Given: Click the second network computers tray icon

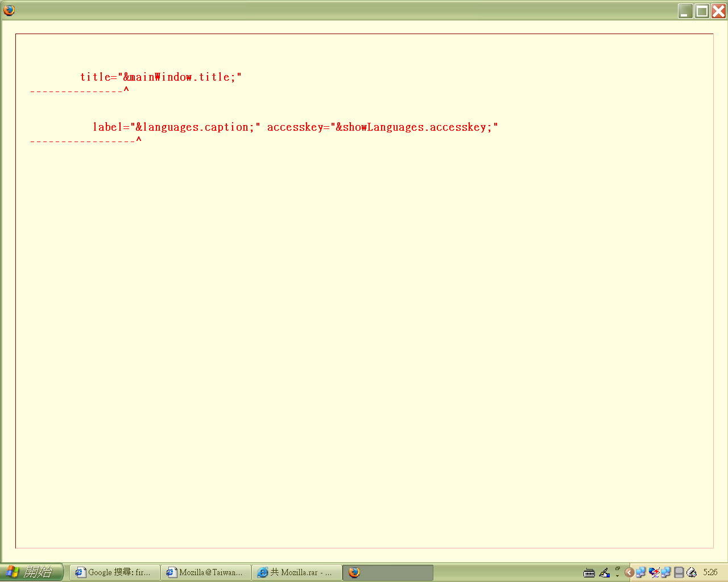Looking at the screenshot, I should [x=666, y=572].
